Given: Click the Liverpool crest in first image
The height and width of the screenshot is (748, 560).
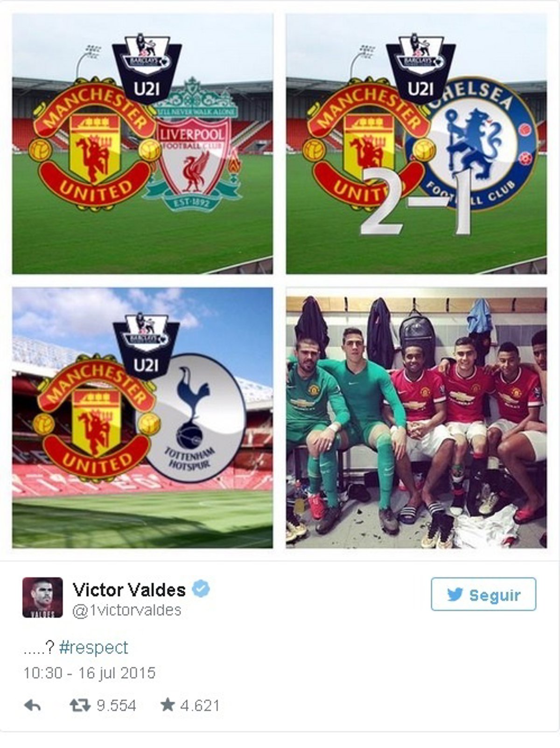Looking at the screenshot, I should (193, 146).
